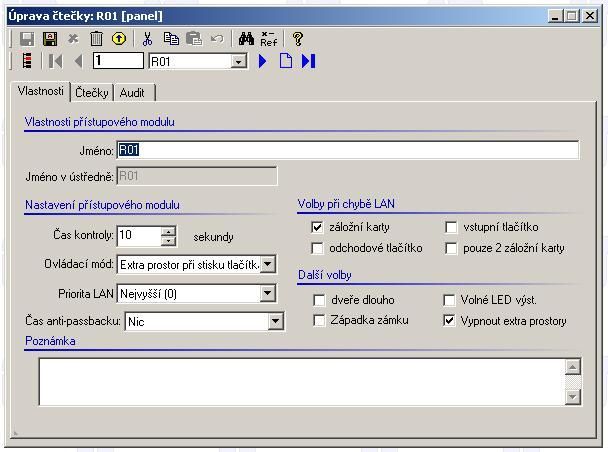
Task: Click the yellow up-arrow circle icon
Action: click(119, 39)
